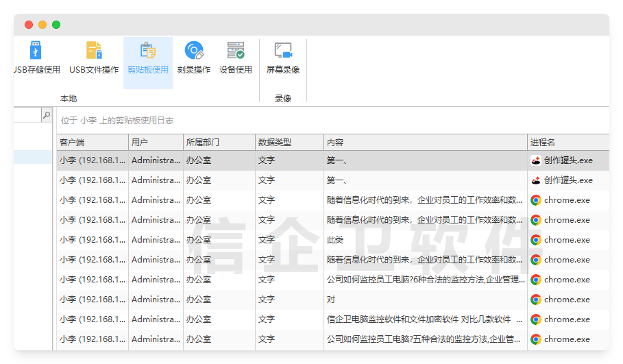Click the green macOS zoom button
623x364 pixels.
pyautogui.click(x=56, y=25)
